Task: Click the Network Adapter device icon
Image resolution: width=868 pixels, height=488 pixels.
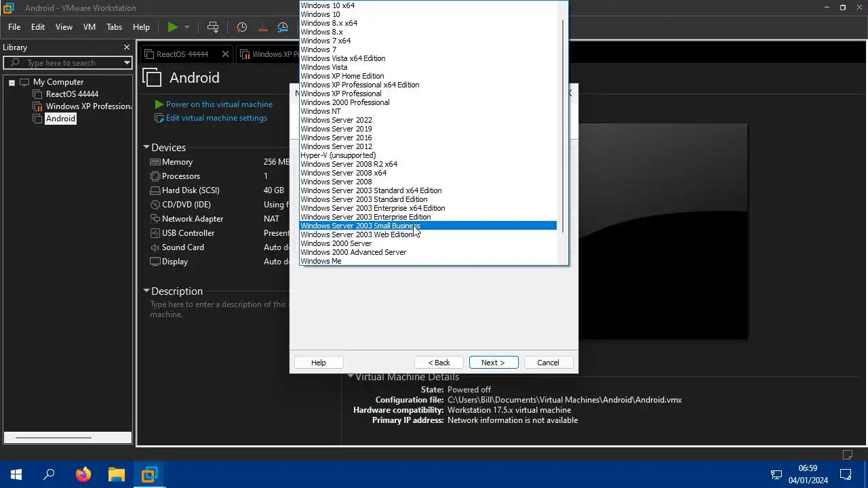Action: pyautogui.click(x=155, y=219)
